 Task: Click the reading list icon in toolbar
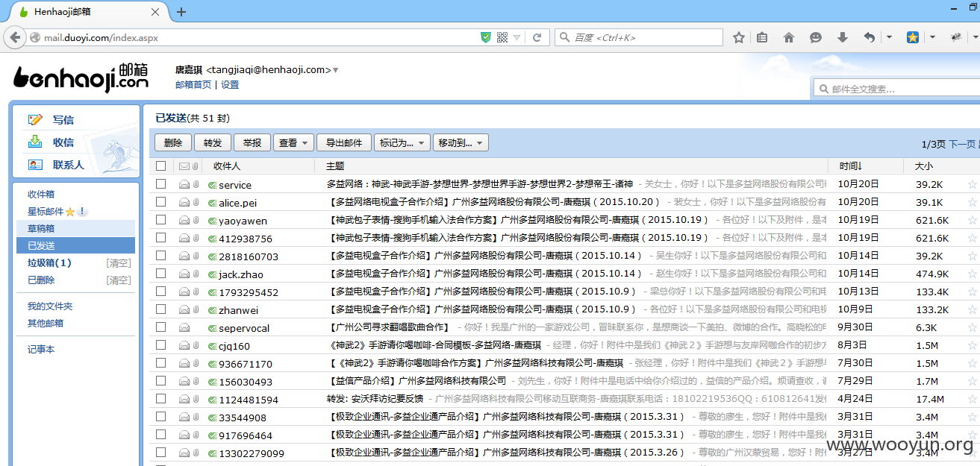pos(762,37)
